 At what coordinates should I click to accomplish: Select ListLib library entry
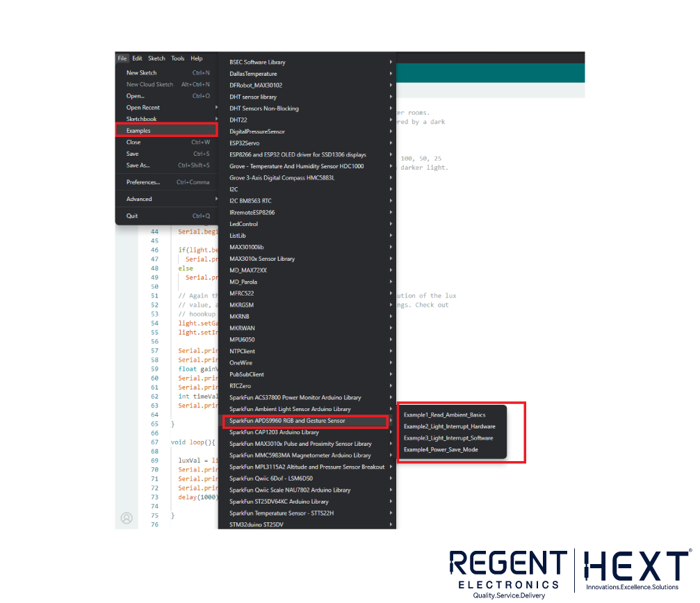click(x=307, y=236)
